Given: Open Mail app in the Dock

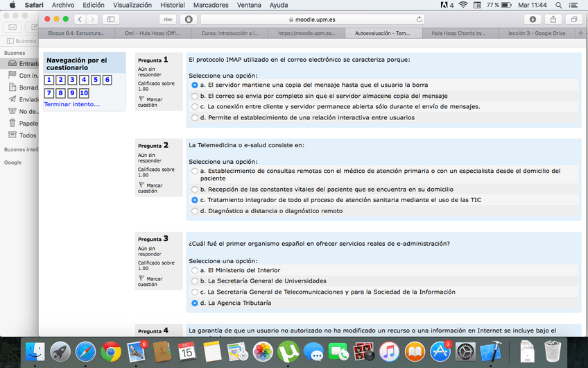Looking at the screenshot, I should point(136,351).
